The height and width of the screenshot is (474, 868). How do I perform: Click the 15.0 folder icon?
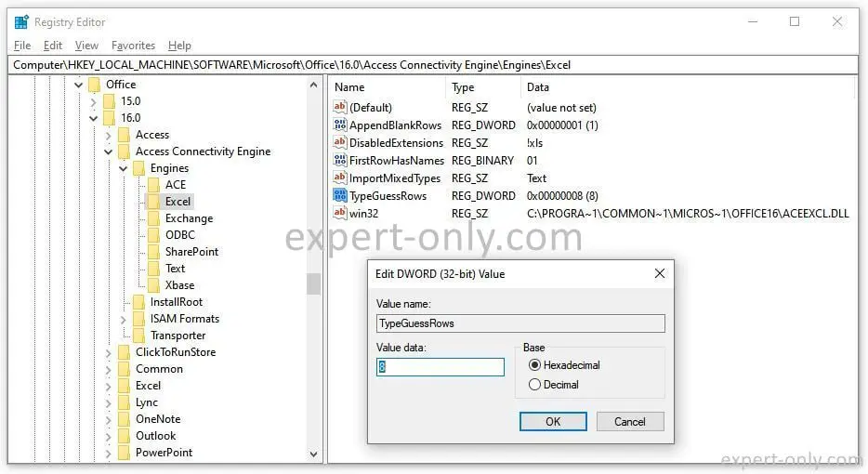(x=110, y=100)
